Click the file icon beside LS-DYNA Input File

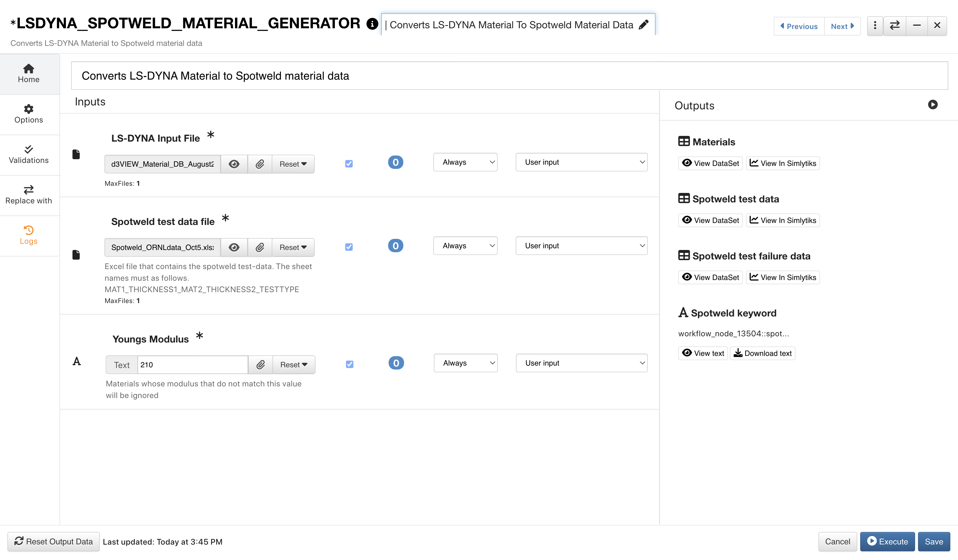click(x=76, y=154)
